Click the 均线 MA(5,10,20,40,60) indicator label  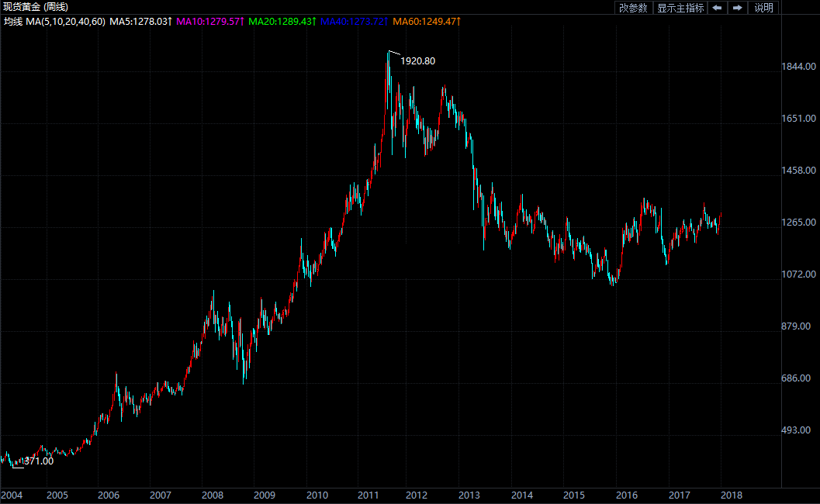(54, 22)
